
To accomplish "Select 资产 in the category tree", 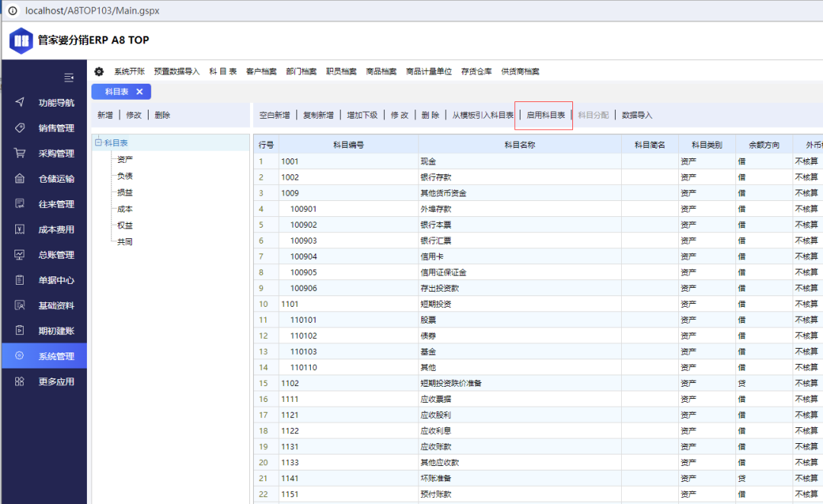I will coord(124,159).
